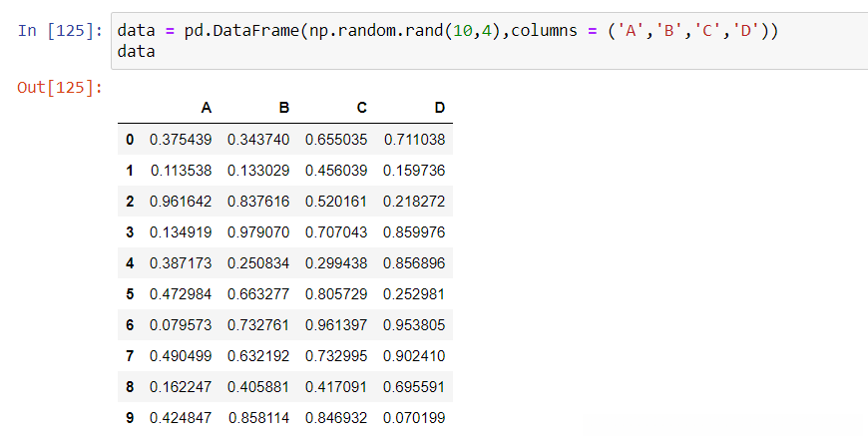
Task: Click column header D
Action: click(440, 108)
